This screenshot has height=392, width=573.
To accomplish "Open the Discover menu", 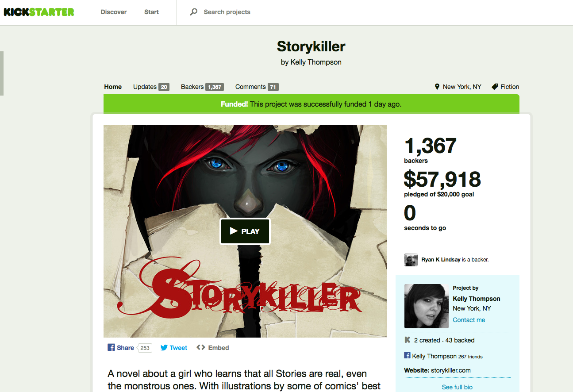I will 114,12.
